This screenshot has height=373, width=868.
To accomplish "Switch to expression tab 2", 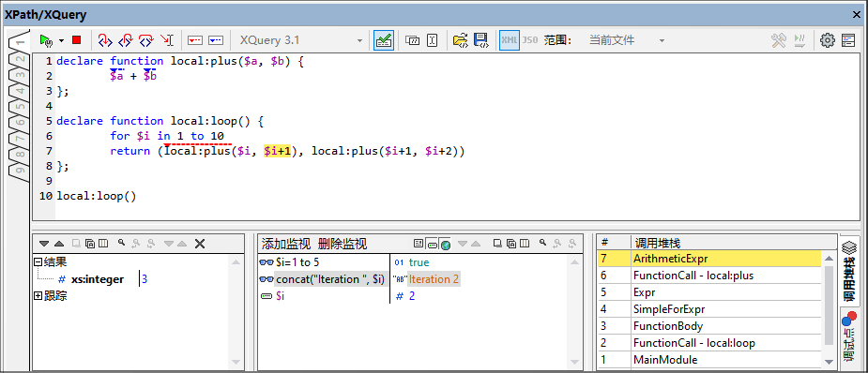I will click(19, 60).
